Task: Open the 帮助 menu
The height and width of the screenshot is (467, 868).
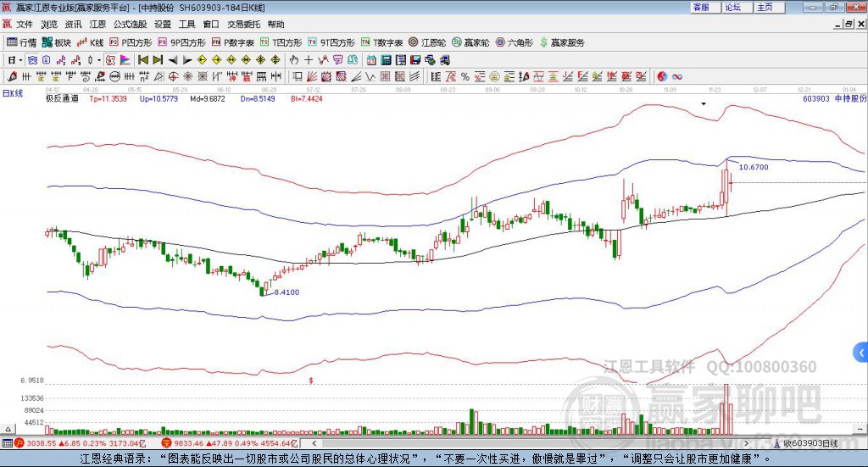Action: pos(275,25)
